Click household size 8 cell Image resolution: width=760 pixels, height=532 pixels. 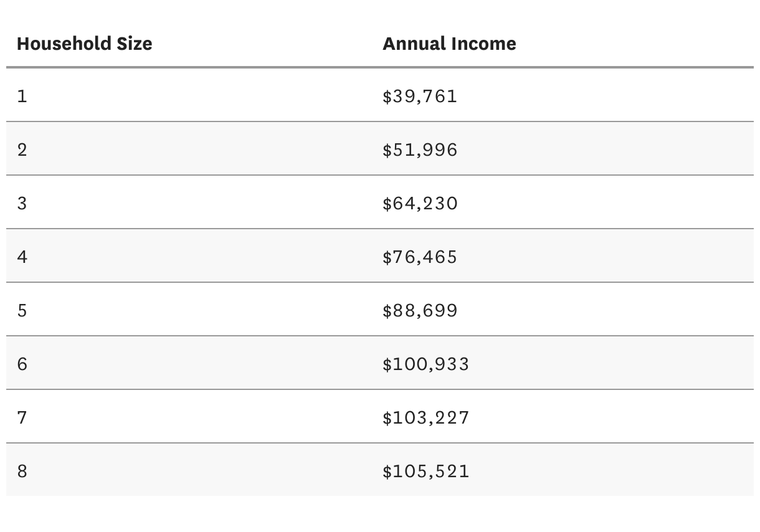coord(22,471)
